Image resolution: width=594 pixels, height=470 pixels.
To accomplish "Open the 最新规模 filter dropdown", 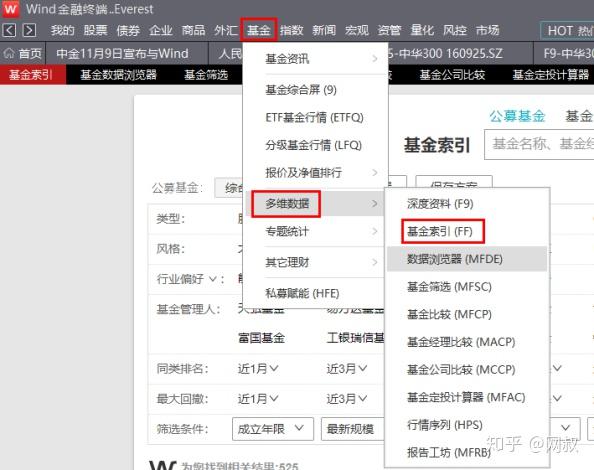I will 353,429.
